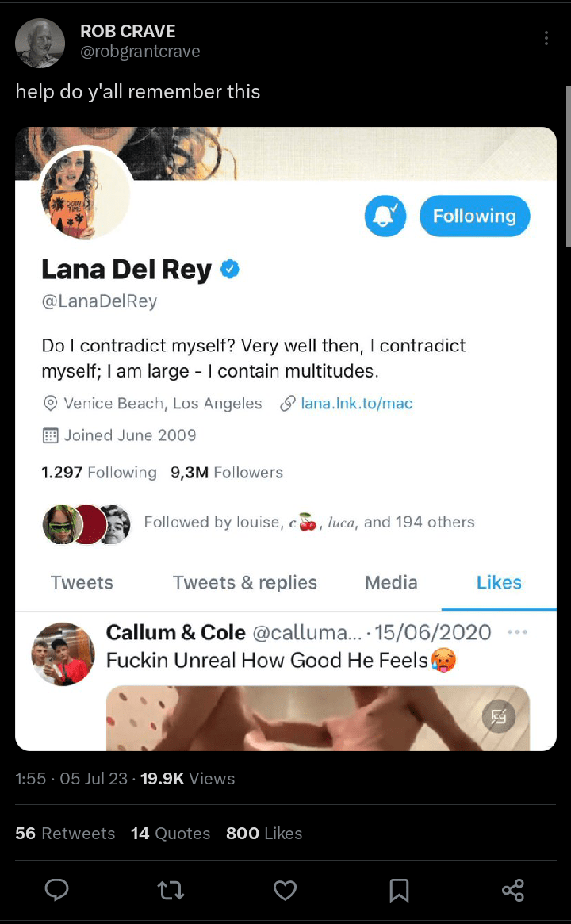Click Lana Del Rey's verified badge
The image size is (571, 924).
tap(230, 270)
